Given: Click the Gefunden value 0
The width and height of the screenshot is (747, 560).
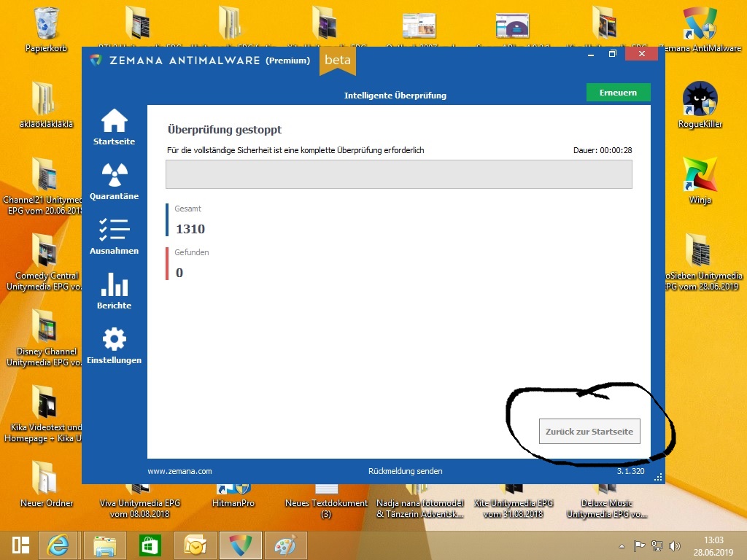Looking at the screenshot, I should (179, 273).
